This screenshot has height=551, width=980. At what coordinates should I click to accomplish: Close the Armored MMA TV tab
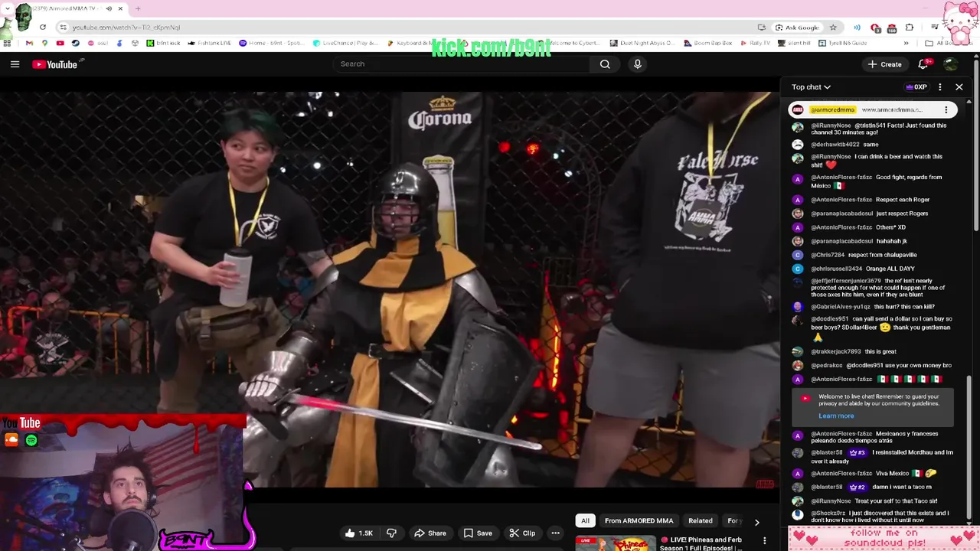tap(120, 8)
